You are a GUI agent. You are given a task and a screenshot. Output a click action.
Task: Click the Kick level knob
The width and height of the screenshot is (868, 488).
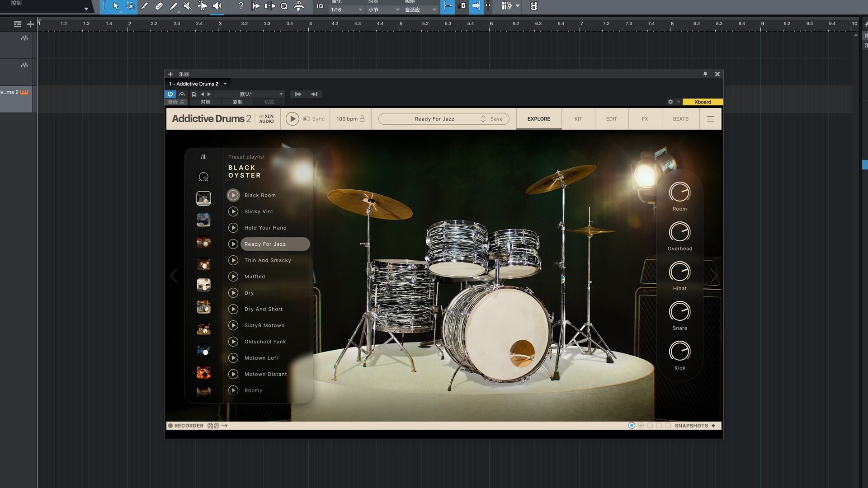point(679,352)
